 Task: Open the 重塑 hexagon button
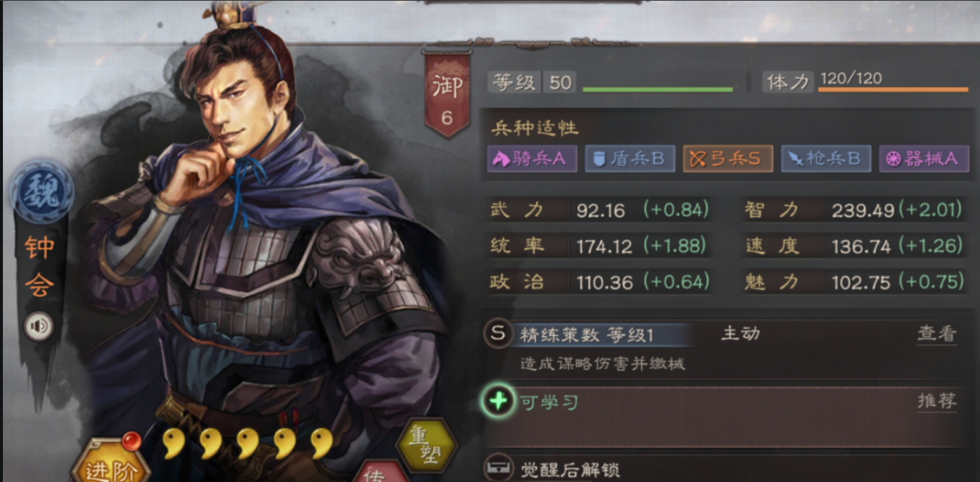[427, 444]
